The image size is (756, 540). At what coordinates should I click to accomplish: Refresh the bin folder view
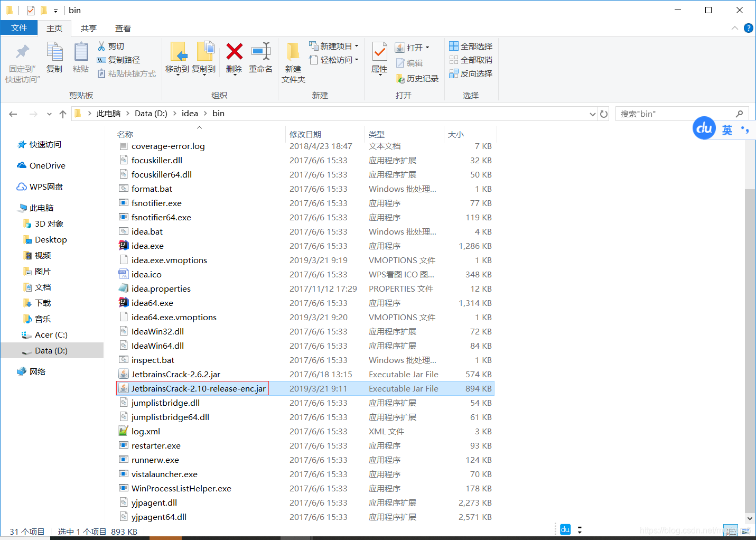(x=604, y=114)
